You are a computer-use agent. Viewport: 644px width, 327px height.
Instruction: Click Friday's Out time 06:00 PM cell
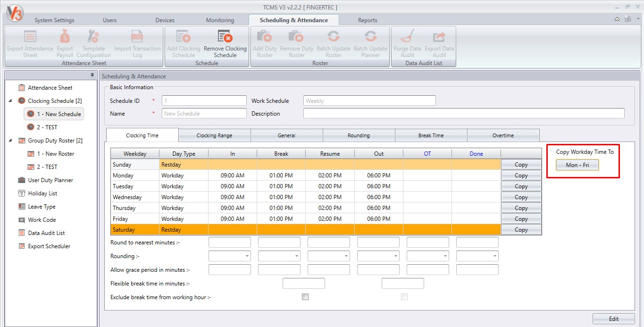(x=379, y=219)
